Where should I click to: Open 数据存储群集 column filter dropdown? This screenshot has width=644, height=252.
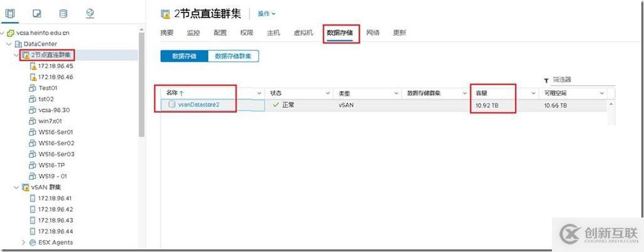coord(464,93)
